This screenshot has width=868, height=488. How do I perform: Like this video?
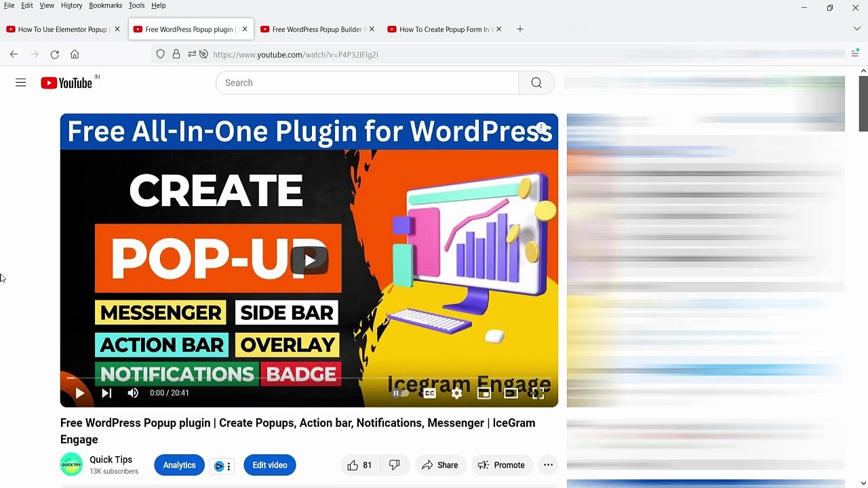[x=359, y=465]
